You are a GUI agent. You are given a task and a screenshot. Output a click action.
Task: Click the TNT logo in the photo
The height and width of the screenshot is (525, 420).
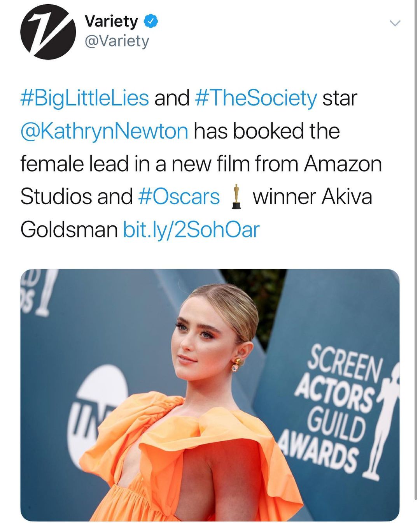(100, 405)
